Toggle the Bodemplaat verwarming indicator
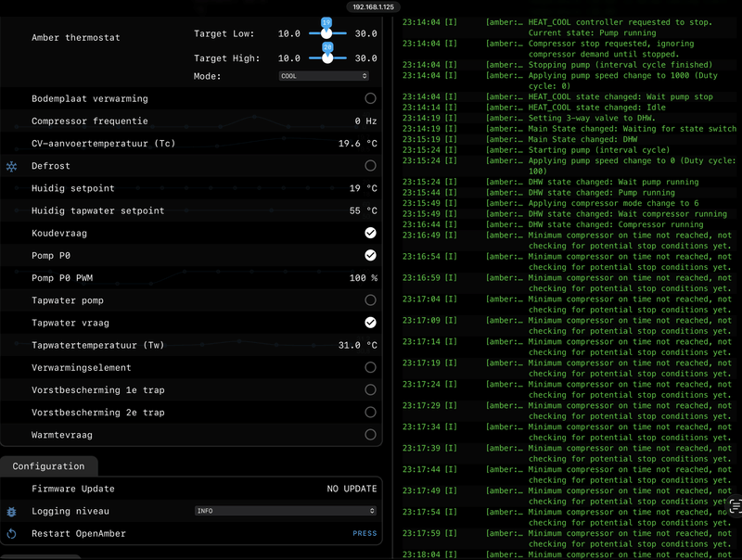Viewport: 742px width, 560px height. click(370, 98)
